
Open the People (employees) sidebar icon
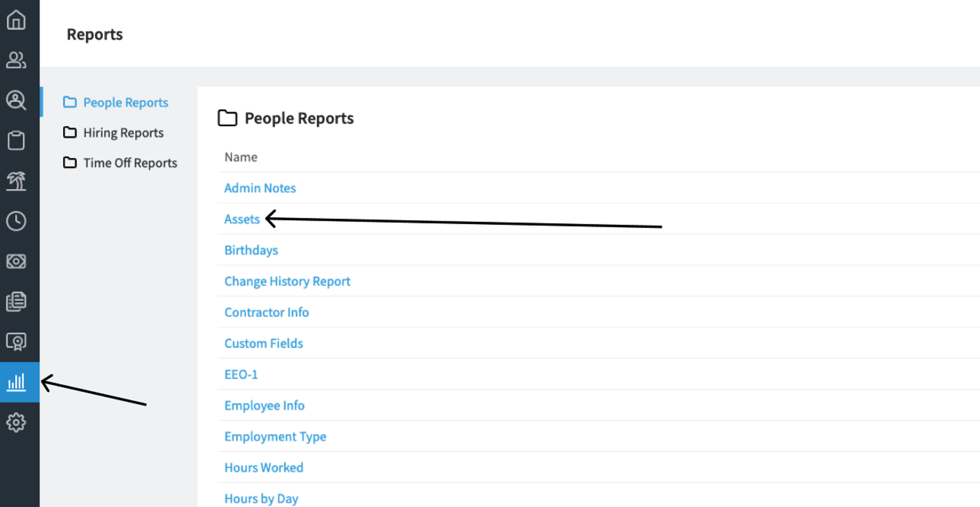[16, 60]
